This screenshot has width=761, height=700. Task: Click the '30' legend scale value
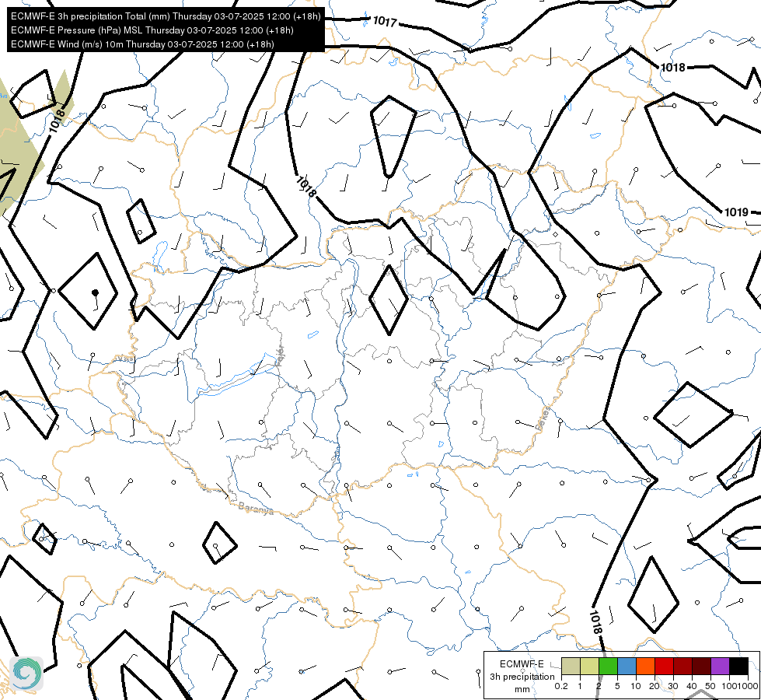(672, 686)
